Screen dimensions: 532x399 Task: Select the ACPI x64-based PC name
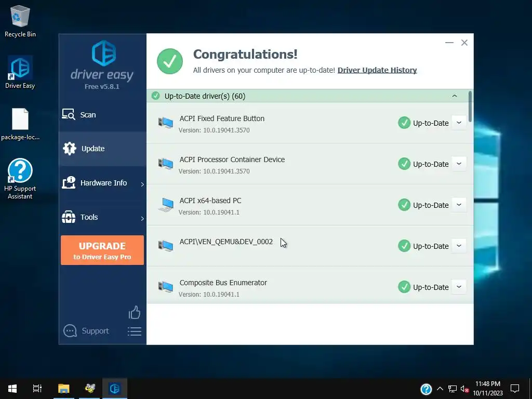point(210,201)
